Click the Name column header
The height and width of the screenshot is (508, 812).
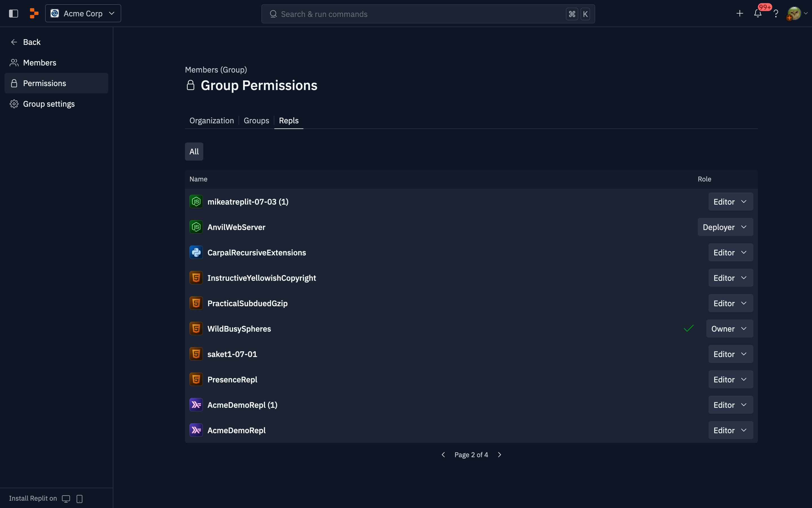(198, 179)
